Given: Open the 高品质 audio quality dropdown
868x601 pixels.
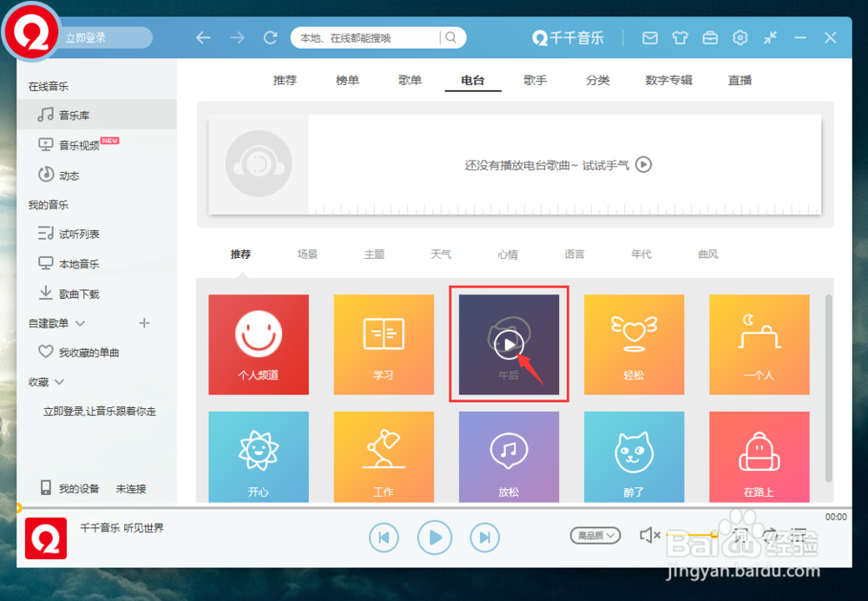Looking at the screenshot, I should [595, 536].
